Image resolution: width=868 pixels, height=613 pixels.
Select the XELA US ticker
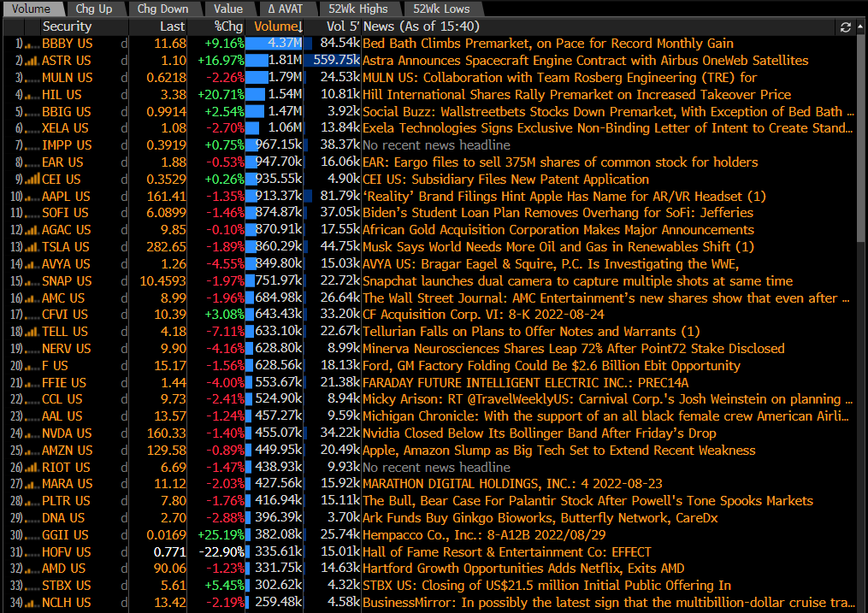(65, 128)
